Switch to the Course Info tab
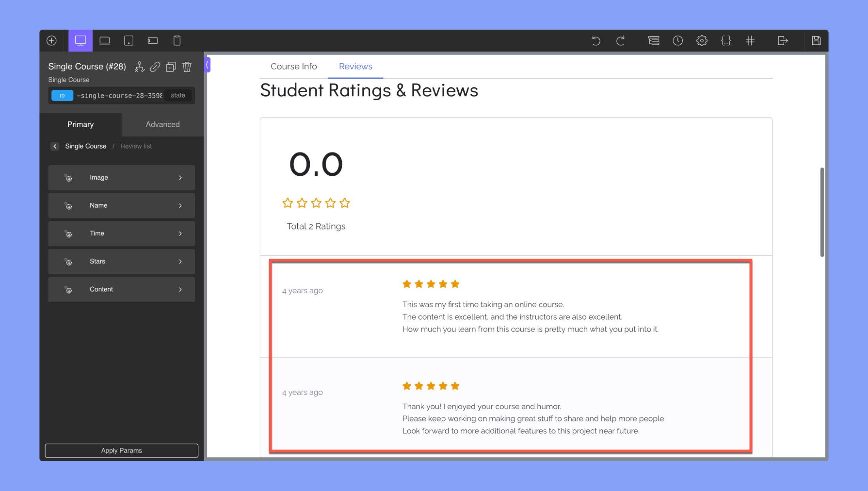 click(293, 66)
